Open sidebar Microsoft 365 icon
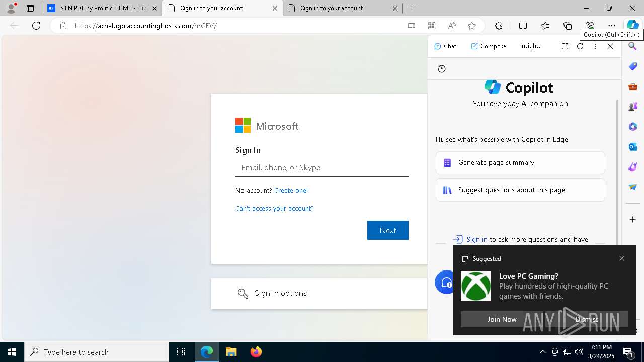Image resolution: width=644 pixels, height=362 pixels. [x=633, y=127]
